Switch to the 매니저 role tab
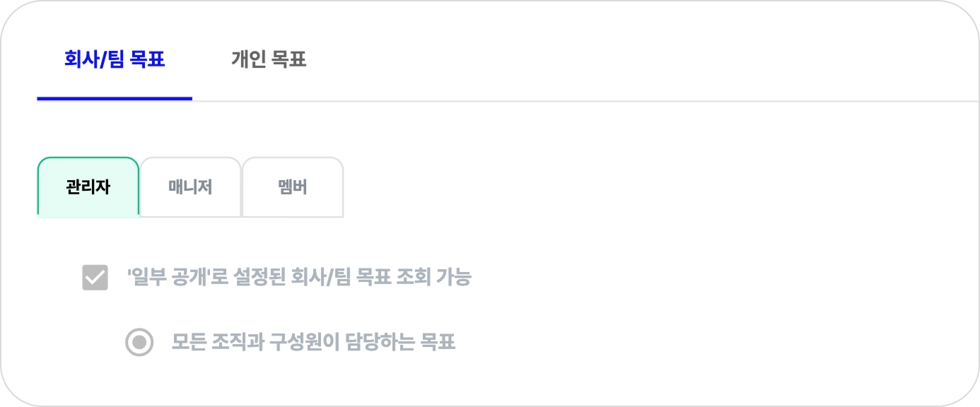The image size is (980, 407). tap(190, 188)
